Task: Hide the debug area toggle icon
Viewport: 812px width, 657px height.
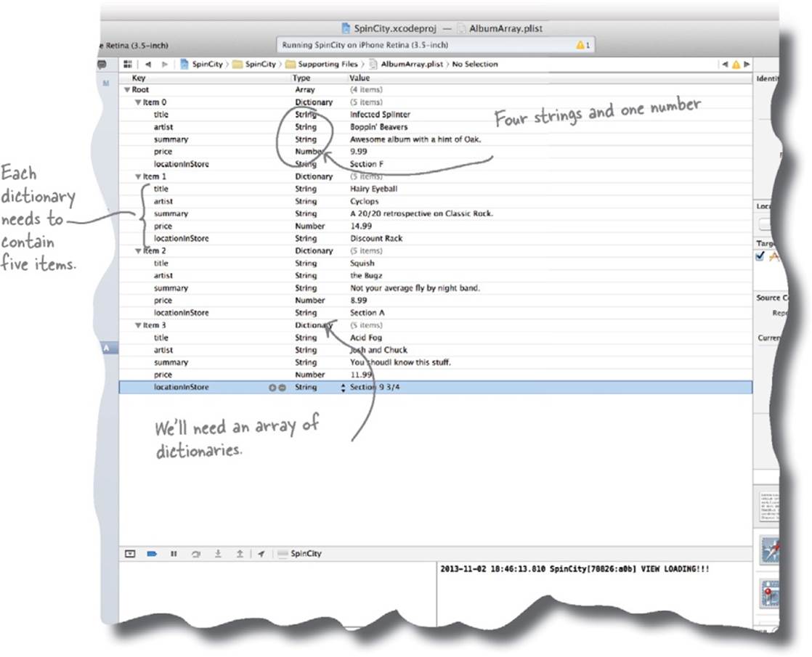Action: coord(130,553)
